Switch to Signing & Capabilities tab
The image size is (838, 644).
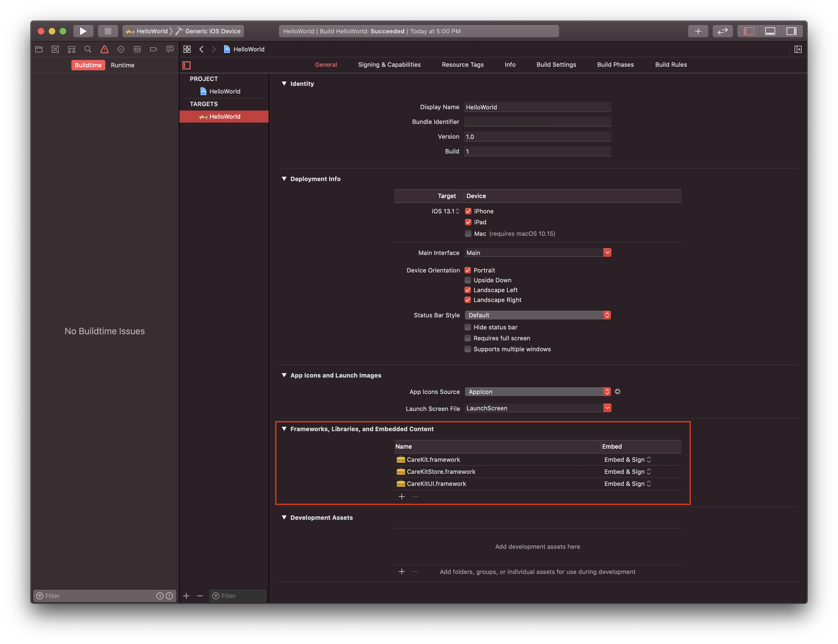click(389, 65)
